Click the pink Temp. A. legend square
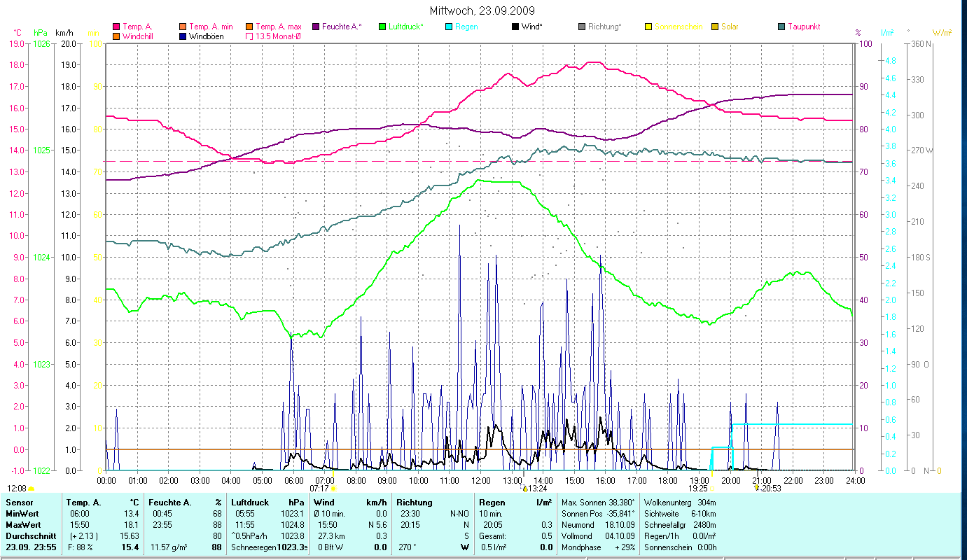This screenshot has height=560, width=967. point(116,27)
